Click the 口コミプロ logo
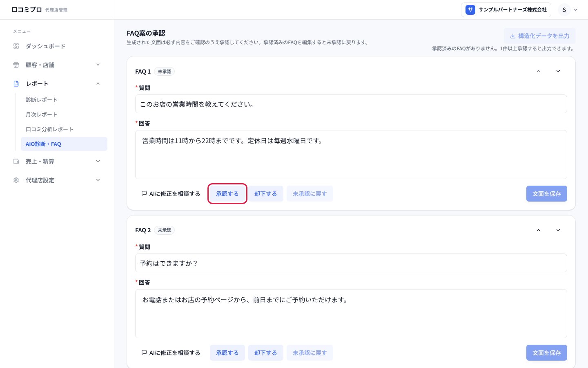This screenshot has width=588, height=368. (x=27, y=9)
